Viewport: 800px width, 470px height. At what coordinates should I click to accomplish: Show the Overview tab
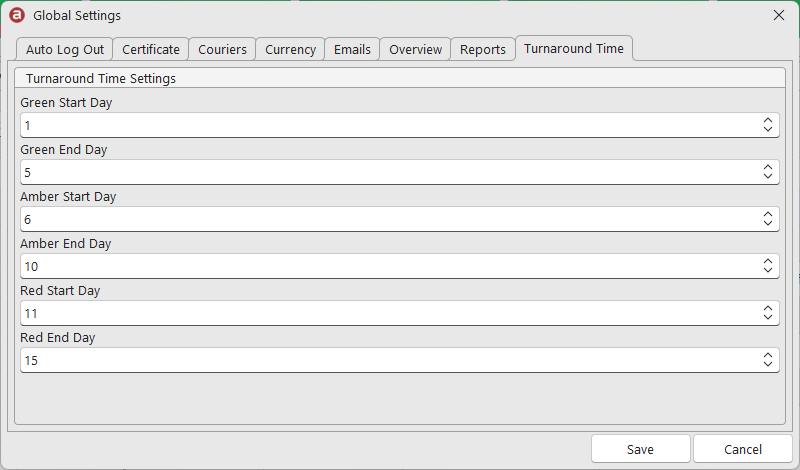(x=415, y=50)
